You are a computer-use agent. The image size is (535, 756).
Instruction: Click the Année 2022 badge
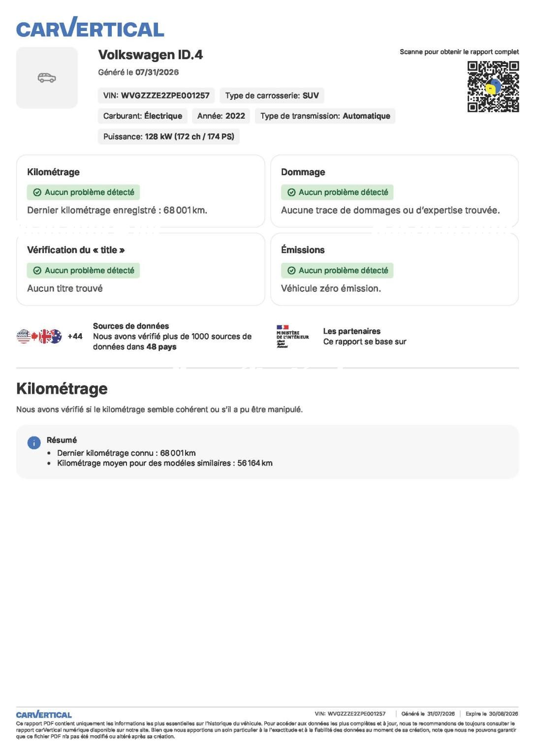click(221, 116)
